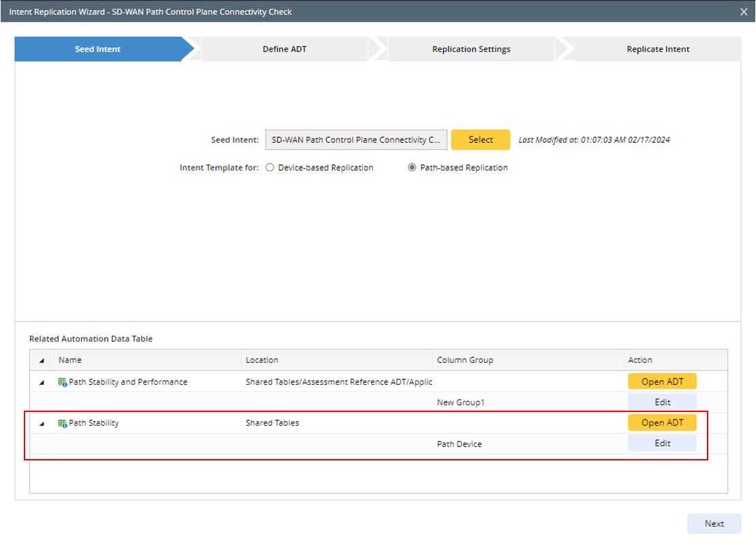Collapse the Path Stability row
Screen dimensions: 756x545
[42, 424]
